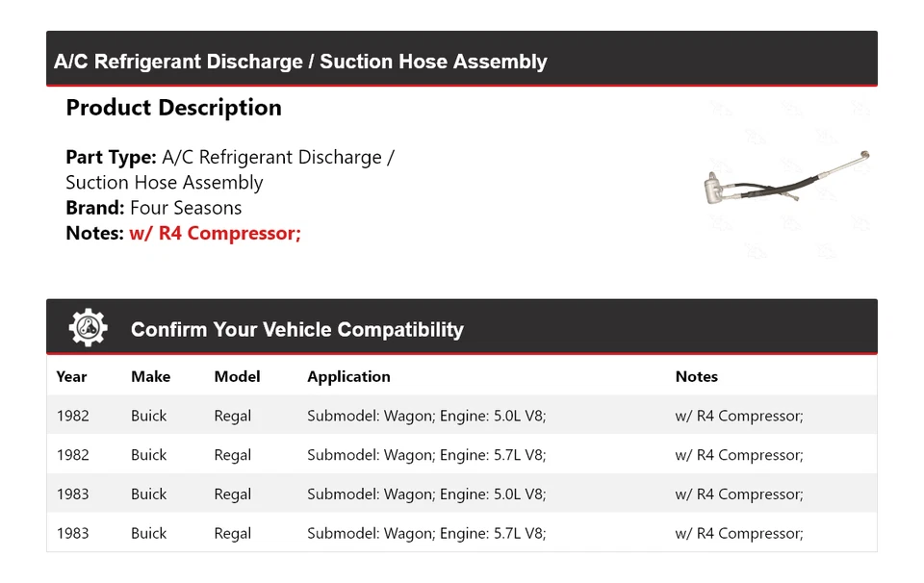Click the Application column header

(348, 377)
